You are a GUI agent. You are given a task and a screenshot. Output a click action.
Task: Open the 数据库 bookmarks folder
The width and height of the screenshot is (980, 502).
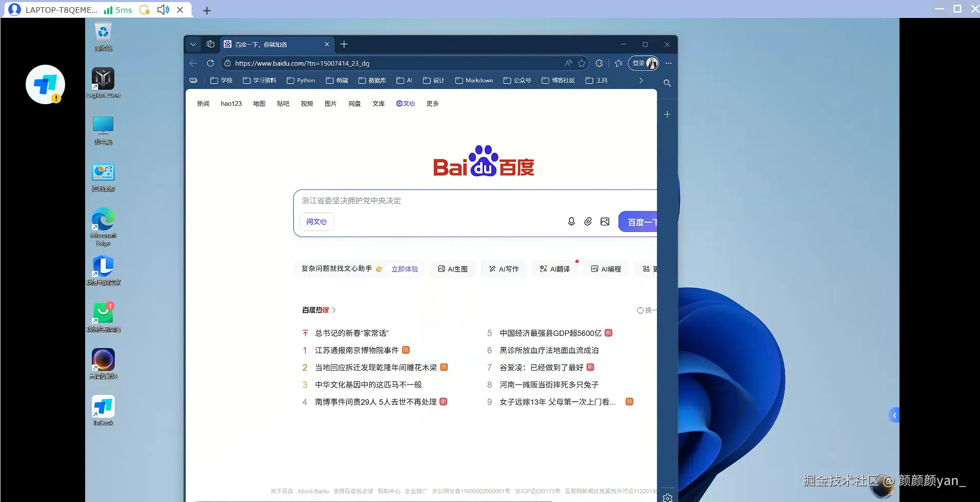[x=372, y=81]
